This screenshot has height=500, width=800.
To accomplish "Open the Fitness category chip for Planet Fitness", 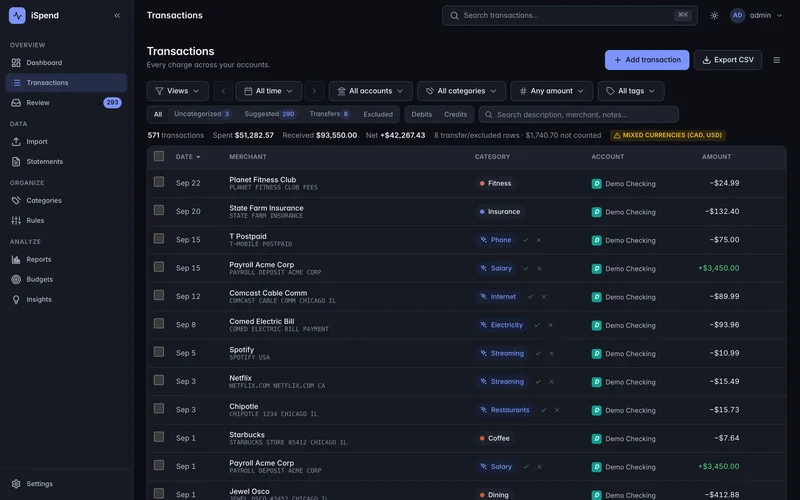I will 495,183.
